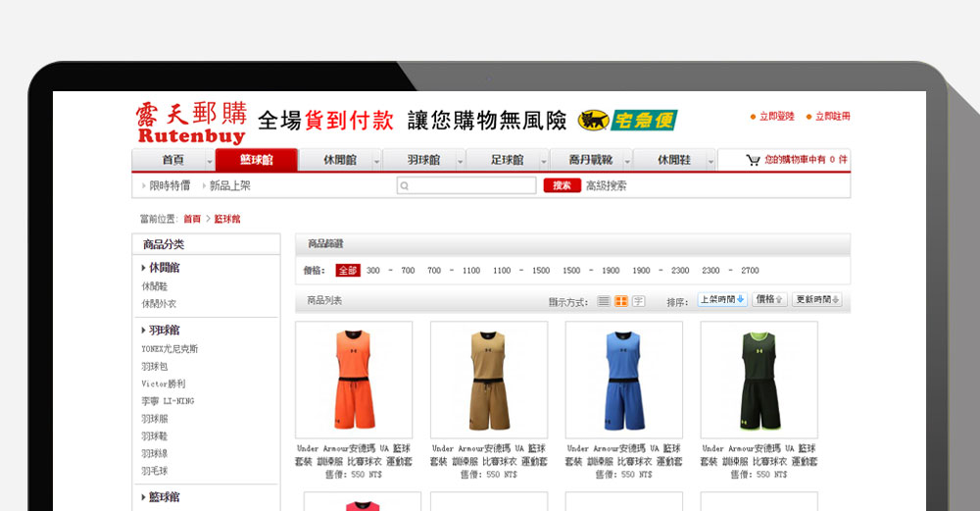Expand the dropdown arrow next to 喬丹戰靴 tab
980x511 pixels.
pos(627,162)
